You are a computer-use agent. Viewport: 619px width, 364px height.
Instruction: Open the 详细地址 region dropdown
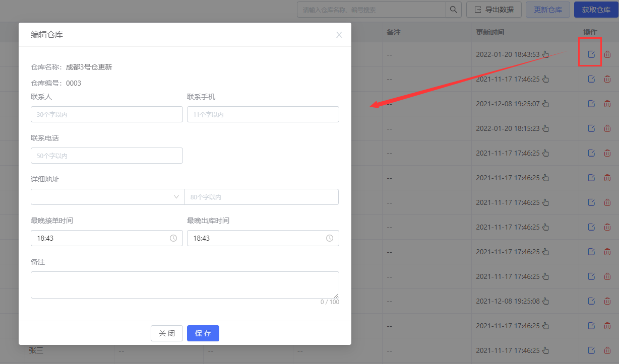point(108,197)
